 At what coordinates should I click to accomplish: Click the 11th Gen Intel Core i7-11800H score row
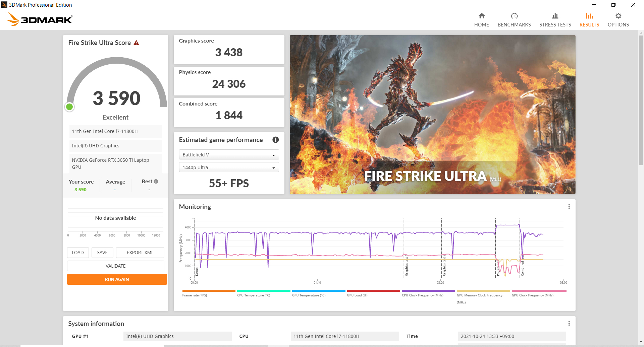point(115,131)
